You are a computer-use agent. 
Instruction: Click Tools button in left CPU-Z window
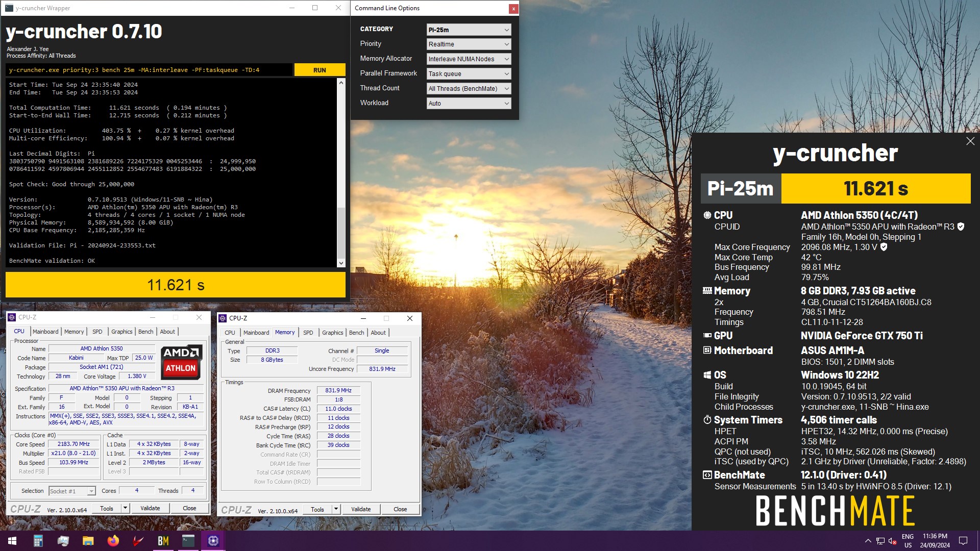tap(107, 509)
